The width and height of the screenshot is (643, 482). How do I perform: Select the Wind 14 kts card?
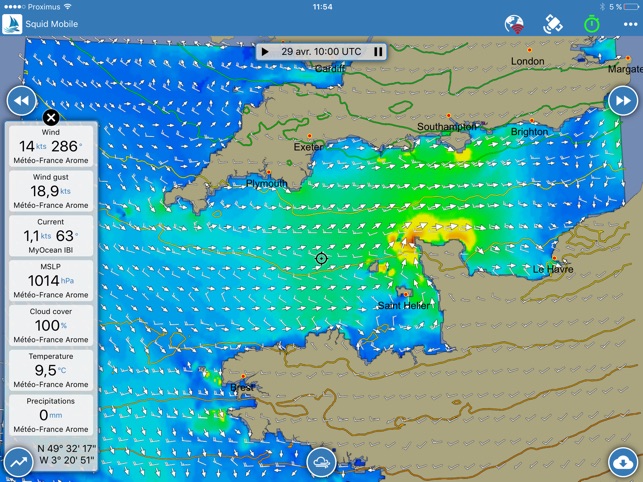coord(51,146)
